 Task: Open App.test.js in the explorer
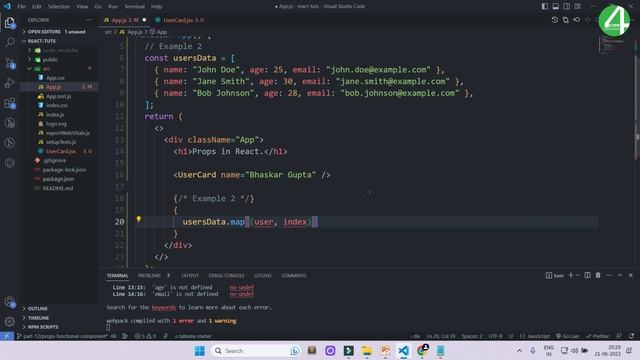pos(58,96)
